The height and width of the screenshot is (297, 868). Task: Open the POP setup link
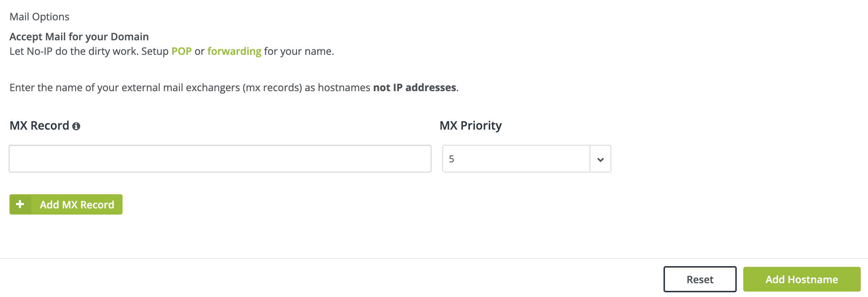point(182,51)
